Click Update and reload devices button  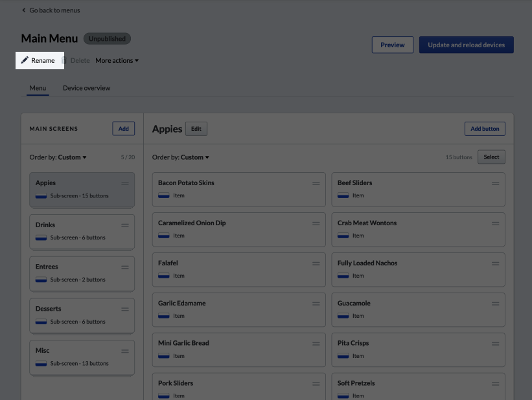click(466, 45)
